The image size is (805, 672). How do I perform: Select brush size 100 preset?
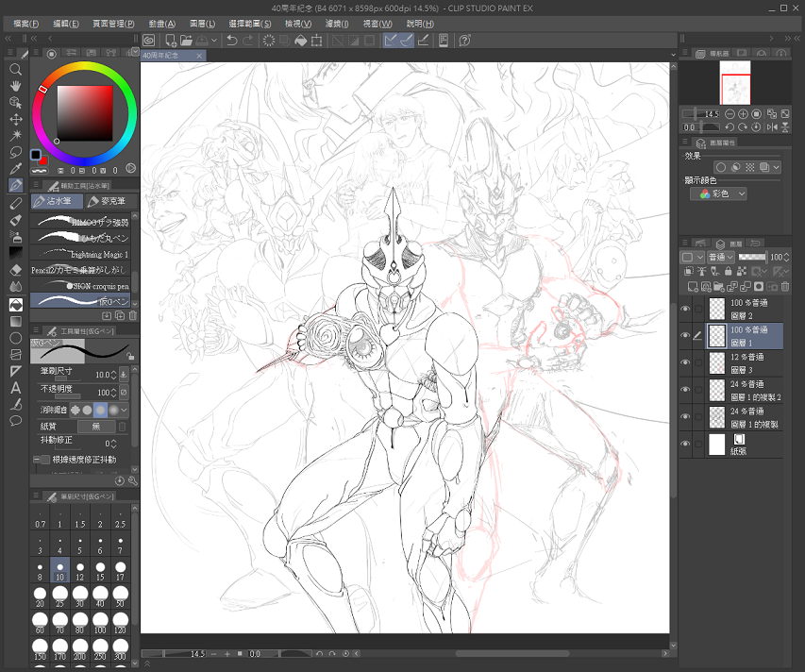point(100,623)
